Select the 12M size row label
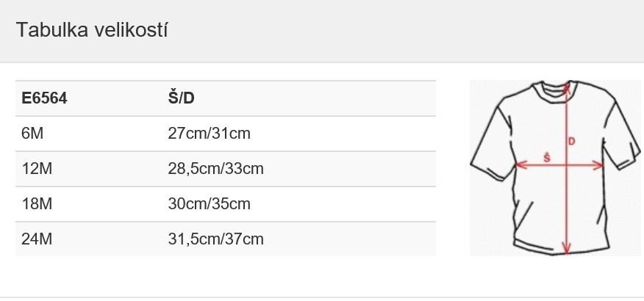The image size is (644, 301). coord(37,169)
